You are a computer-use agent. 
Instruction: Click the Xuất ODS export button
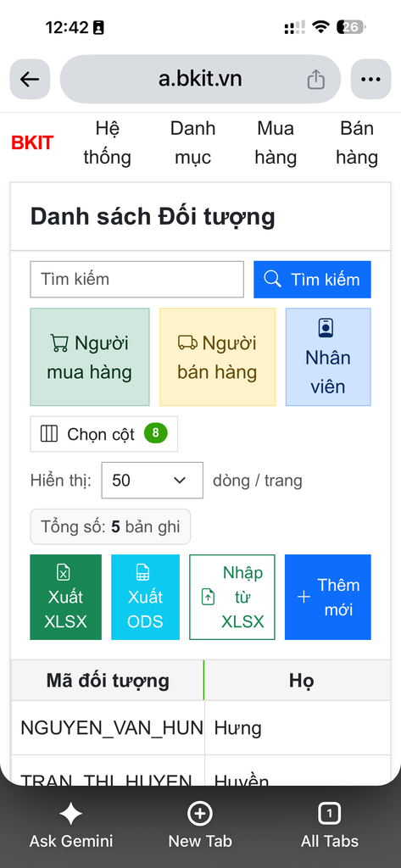click(x=145, y=598)
